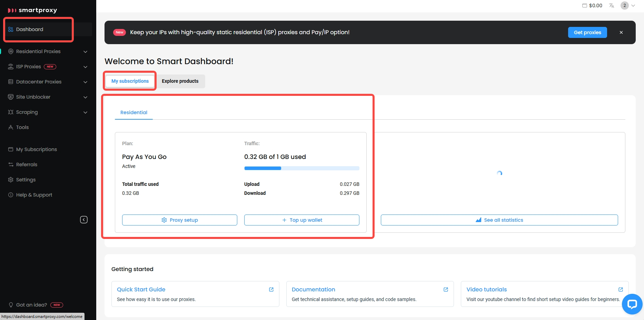Switch to the My subscriptions tab
644x320 pixels.
130,81
